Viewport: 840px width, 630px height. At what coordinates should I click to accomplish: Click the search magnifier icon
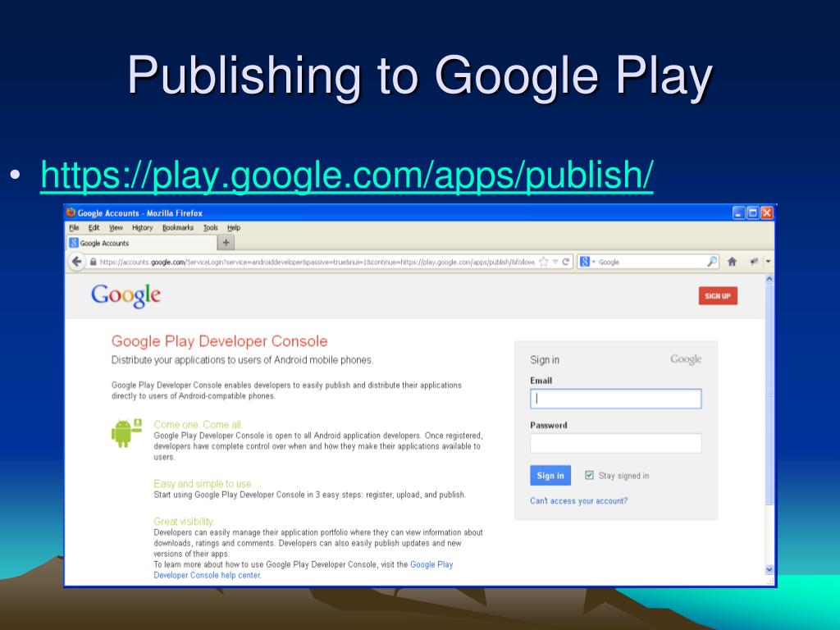712,262
